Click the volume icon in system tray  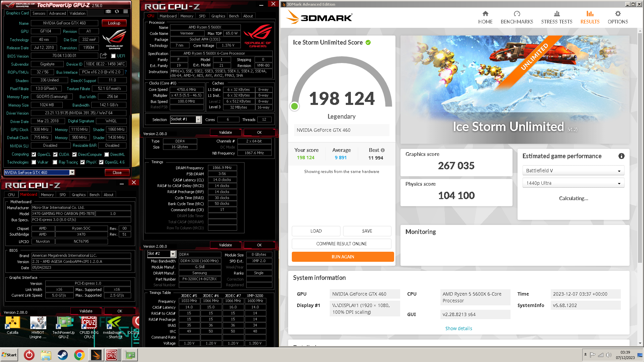point(608,355)
